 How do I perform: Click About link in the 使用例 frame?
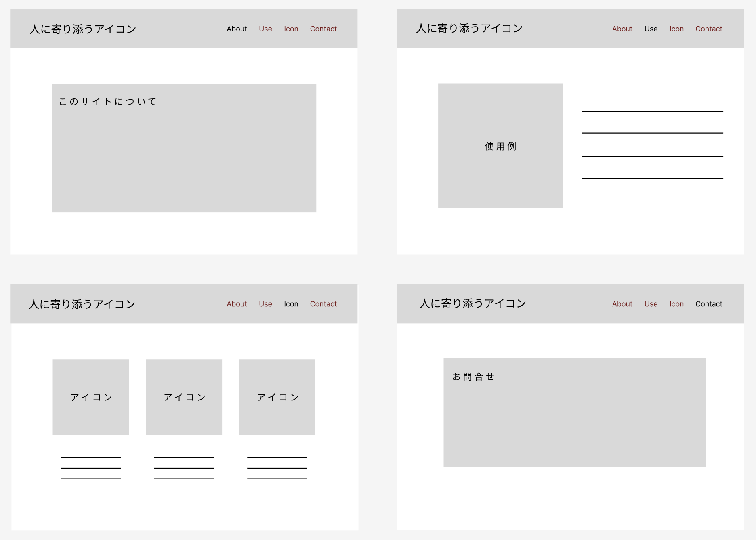622,29
